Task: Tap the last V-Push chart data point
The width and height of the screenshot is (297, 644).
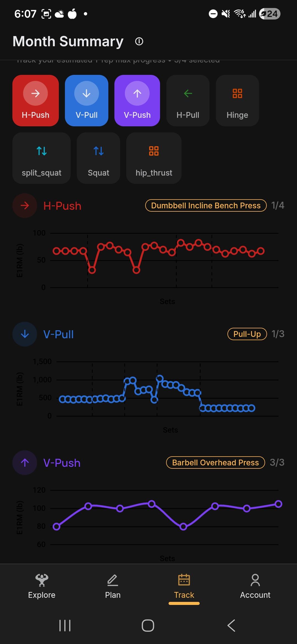Action: [x=278, y=504]
